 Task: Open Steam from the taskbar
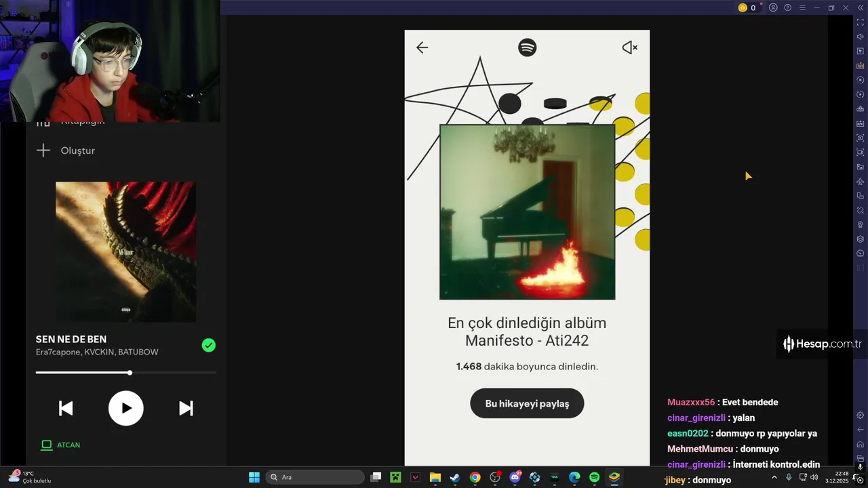tap(455, 477)
